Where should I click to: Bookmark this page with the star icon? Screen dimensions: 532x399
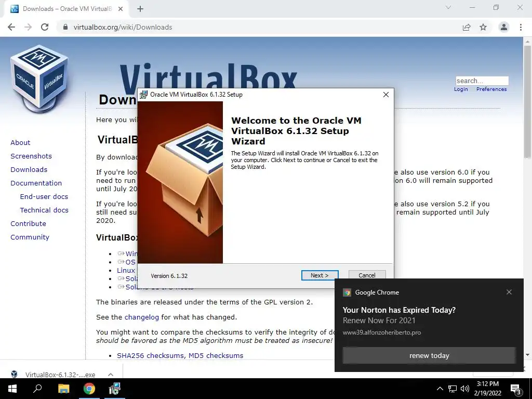click(483, 27)
